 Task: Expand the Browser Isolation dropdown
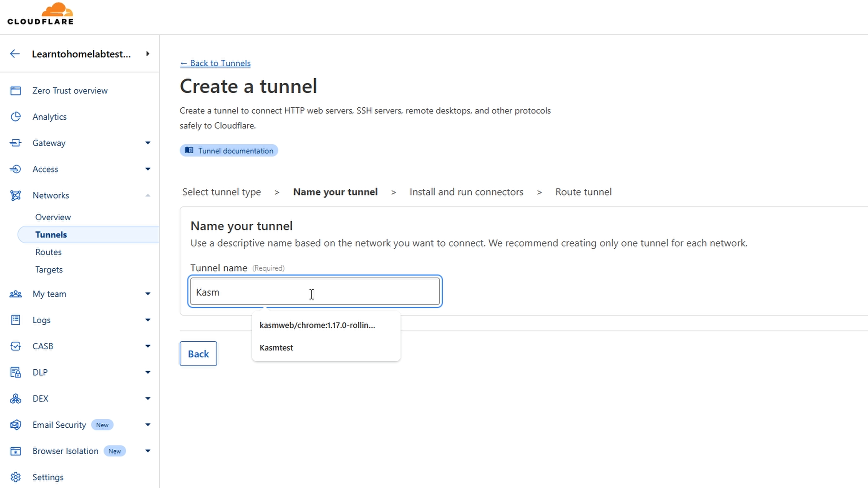(148, 451)
